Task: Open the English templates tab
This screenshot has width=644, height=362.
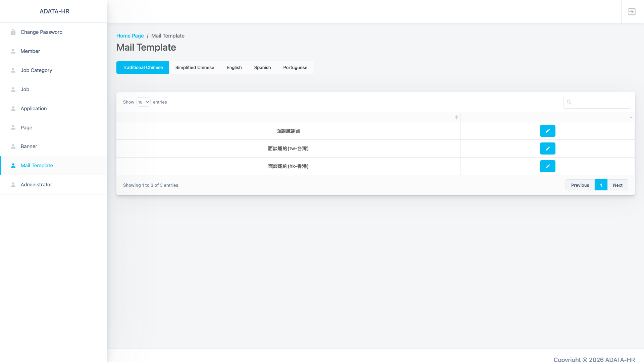Action: pos(234,67)
